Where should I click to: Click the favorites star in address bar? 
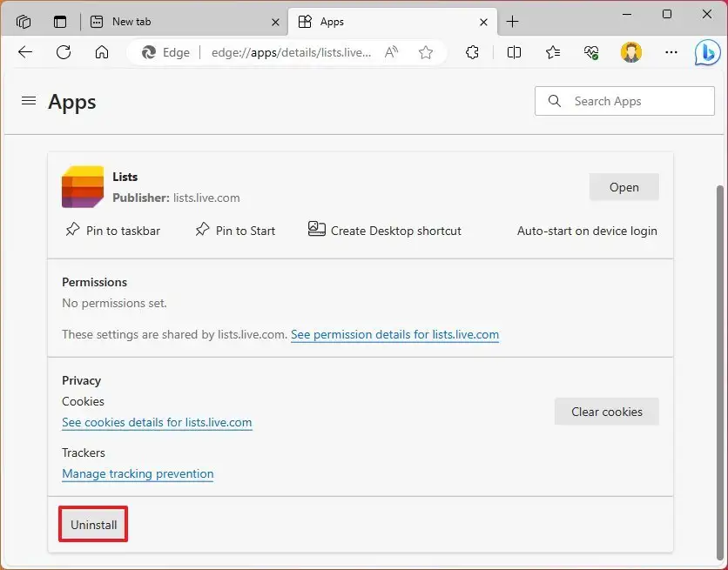tap(426, 52)
